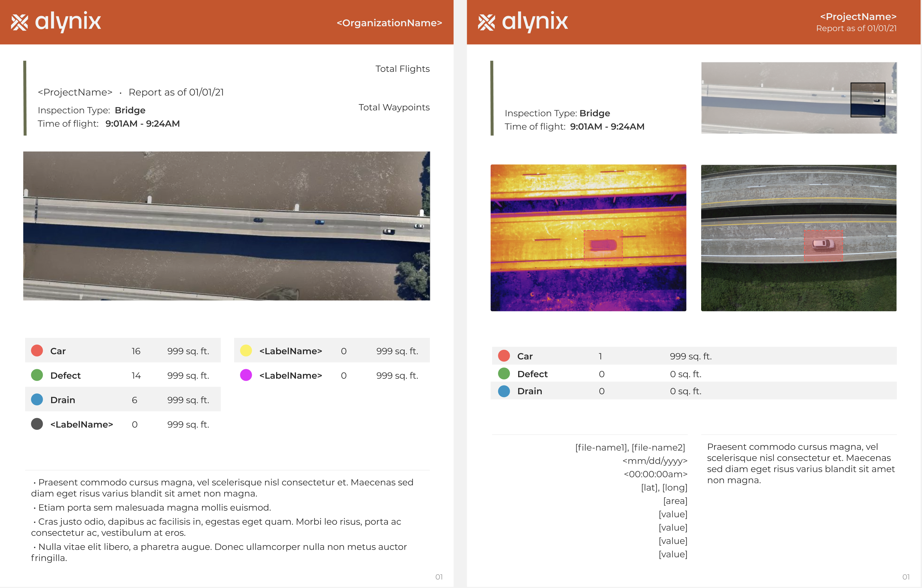Viewport: 922px width, 588px height.
Task: Click the yellow <LabelName> swatch
Action: tap(246, 351)
